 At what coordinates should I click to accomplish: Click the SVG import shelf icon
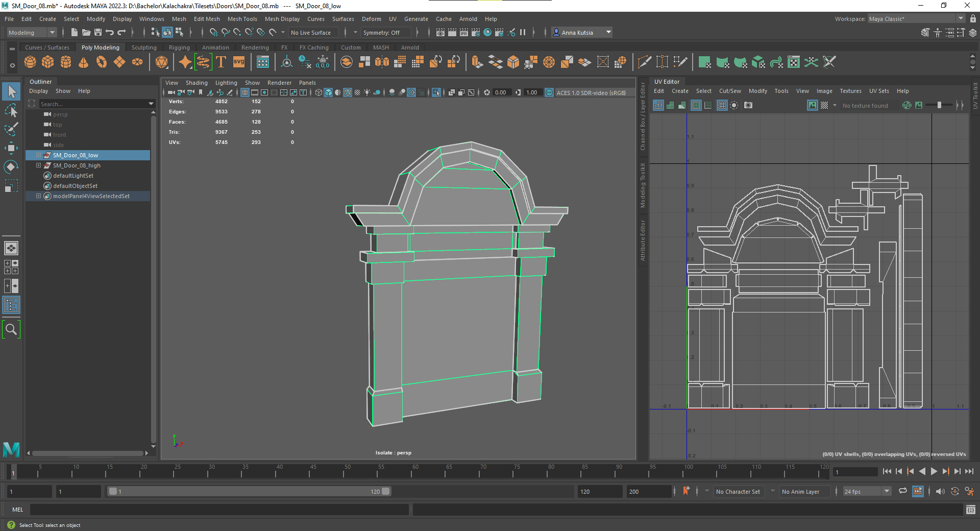click(x=239, y=62)
